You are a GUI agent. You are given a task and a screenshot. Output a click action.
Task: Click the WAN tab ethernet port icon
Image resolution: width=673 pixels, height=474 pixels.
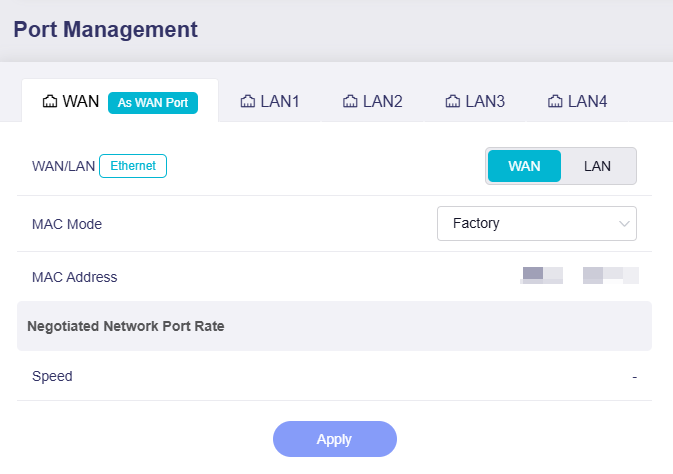[x=50, y=101]
